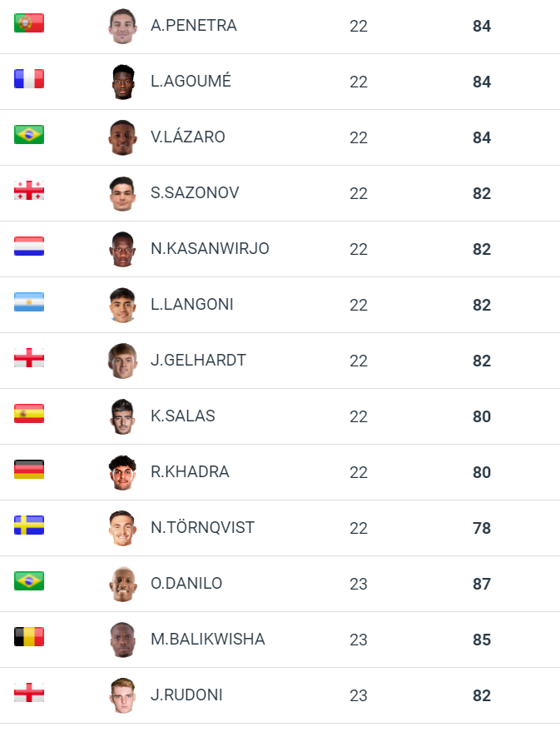Image resolution: width=560 pixels, height=732 pixels.
Task: Click the Georgia flag beside S.SAZONOV
Action: [29, 191]
